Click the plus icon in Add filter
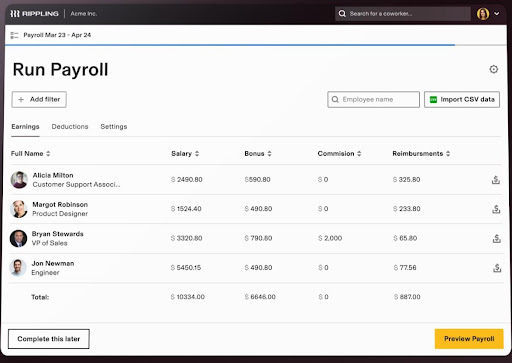 (21, 99)
